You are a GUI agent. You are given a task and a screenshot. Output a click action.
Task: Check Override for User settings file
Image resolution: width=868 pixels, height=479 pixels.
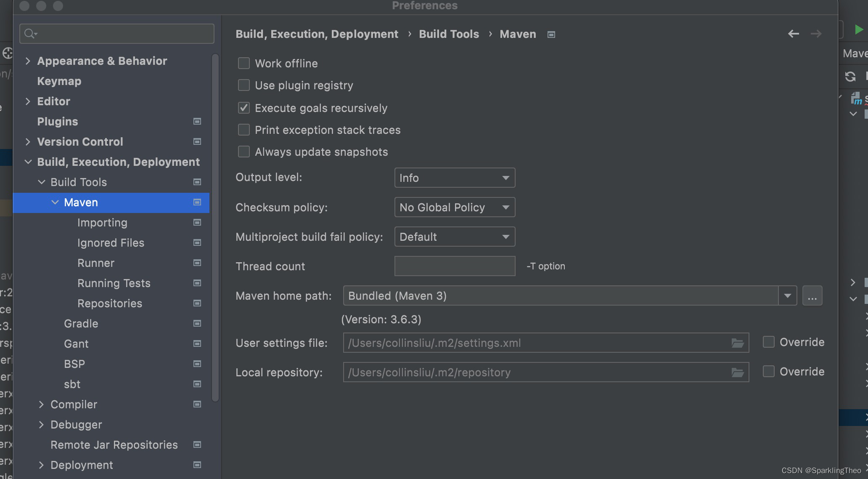point(769,342)
